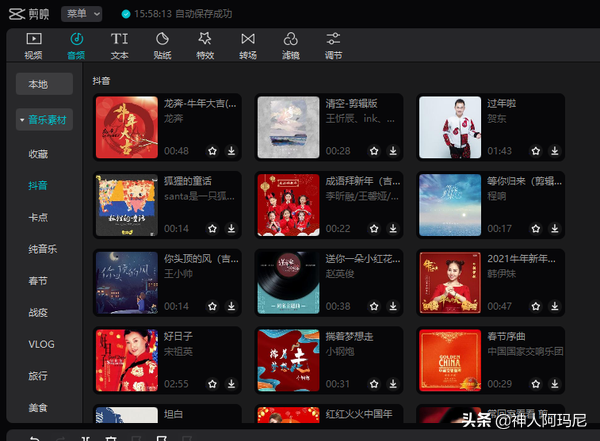Download the 揣着梦想走 track

coord(393,384)
